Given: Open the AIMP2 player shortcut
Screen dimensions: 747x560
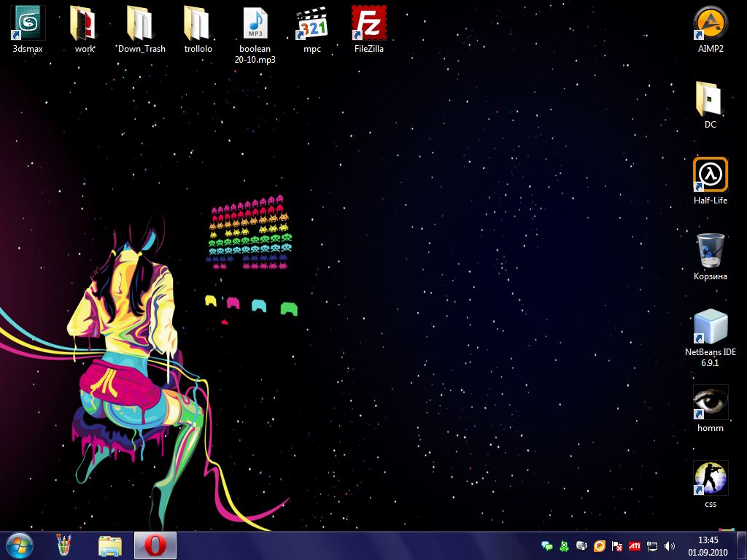Looking at the screenshot, I should (x=710, y=23).
